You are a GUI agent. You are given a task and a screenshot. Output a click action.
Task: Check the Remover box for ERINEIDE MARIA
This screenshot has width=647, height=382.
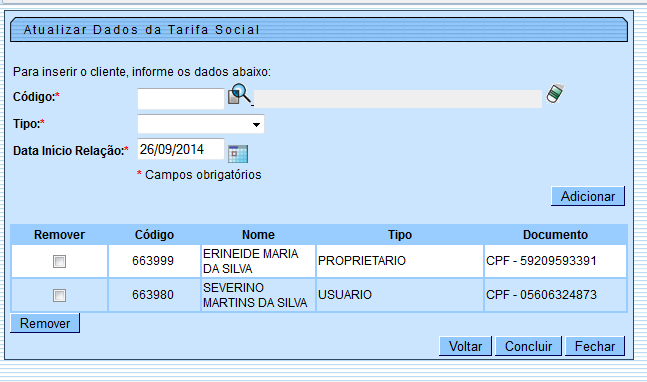[x=59, y=261]
